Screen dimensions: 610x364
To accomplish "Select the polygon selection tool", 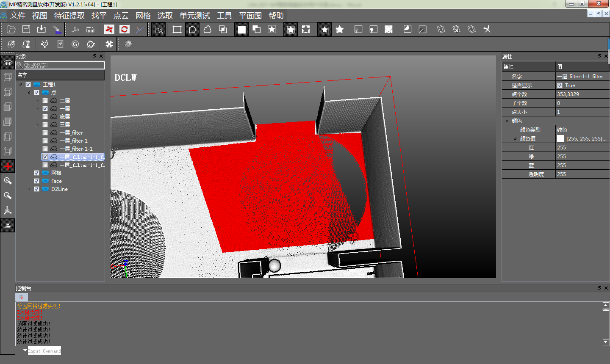I will click(192, 29).
